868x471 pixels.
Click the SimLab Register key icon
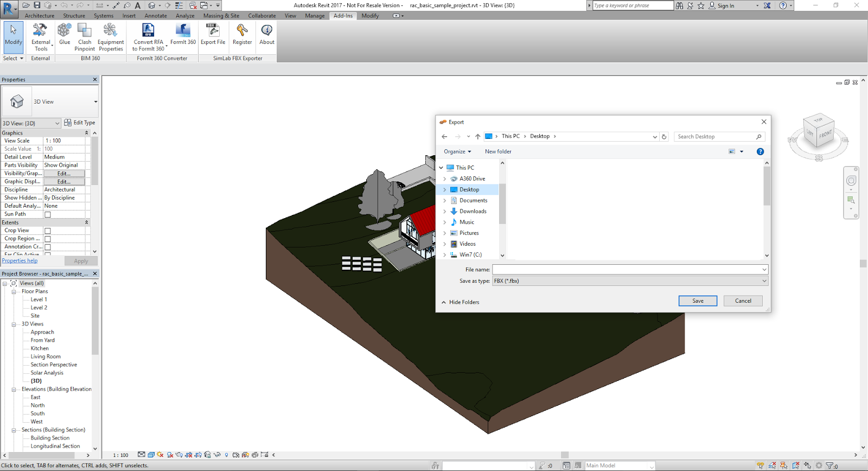[x=242, y=30]
